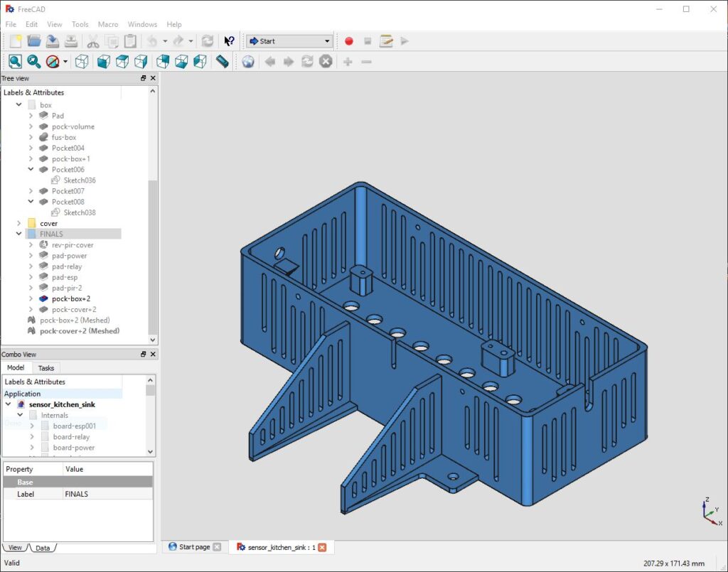This screenshot has height=572, width=728.
Task: Close the Combo View panel
Action: (x=153, y=354)
